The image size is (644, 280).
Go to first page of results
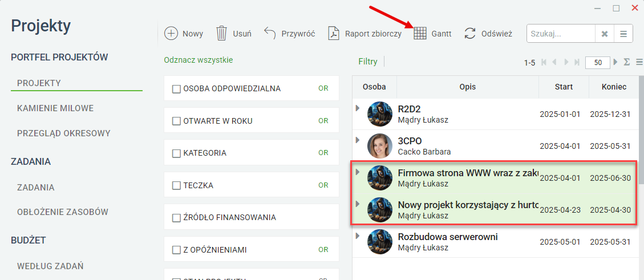point(544,62)
